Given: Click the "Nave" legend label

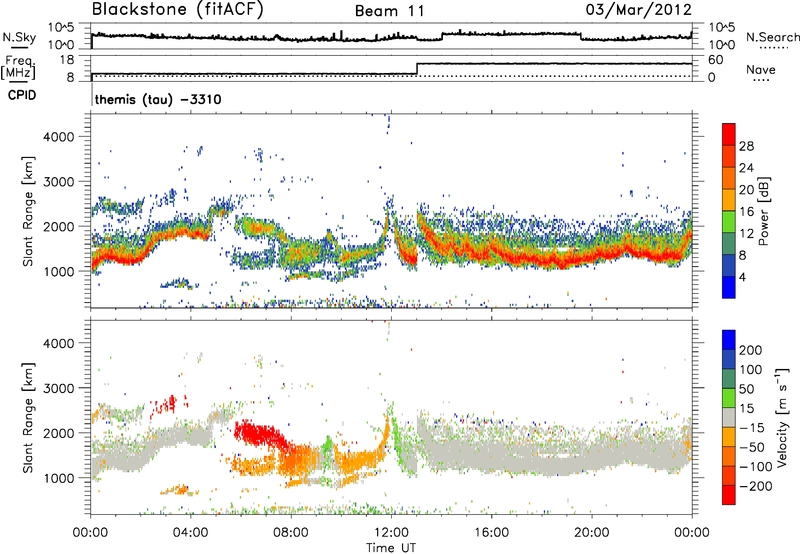Looking at the screenshot, I should (x=760, y=70).
